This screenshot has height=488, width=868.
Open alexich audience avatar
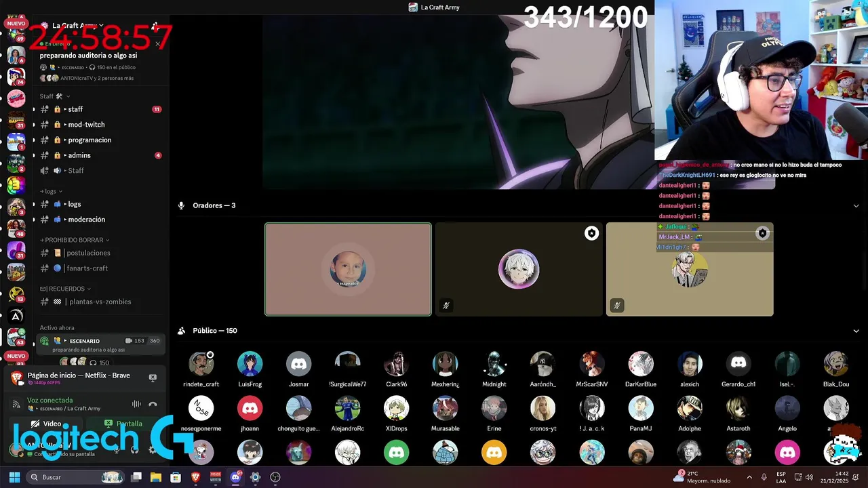(690, 364)
